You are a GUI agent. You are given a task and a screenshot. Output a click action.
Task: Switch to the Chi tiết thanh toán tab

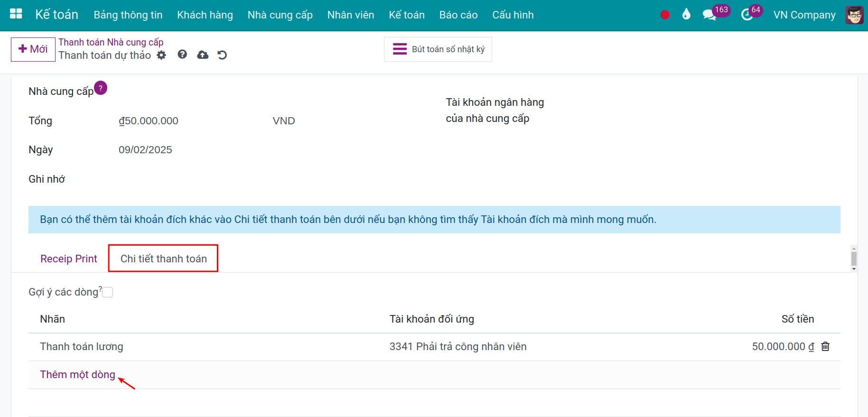click(x=164, y=259)
